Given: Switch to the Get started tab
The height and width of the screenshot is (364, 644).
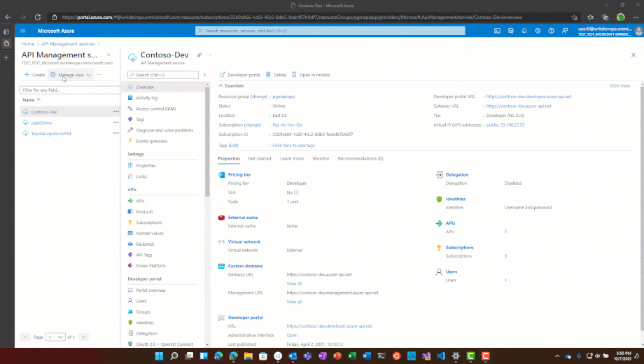Looking at the screenshot, I should tap(259, 159).
